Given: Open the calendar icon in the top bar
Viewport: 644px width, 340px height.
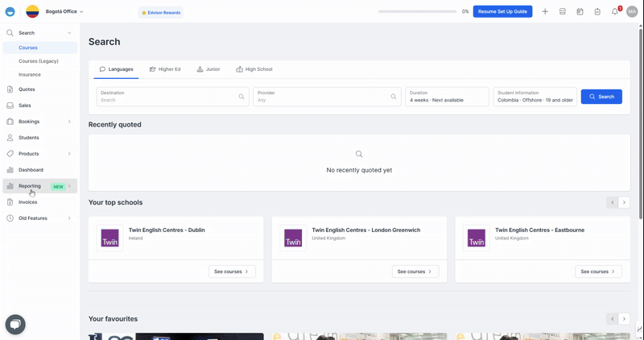Looking at the screenshot, I should click(580, 11).
